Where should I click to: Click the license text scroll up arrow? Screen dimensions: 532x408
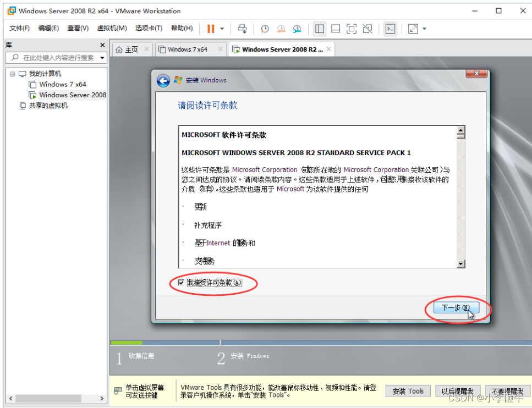tap(460, 130)
